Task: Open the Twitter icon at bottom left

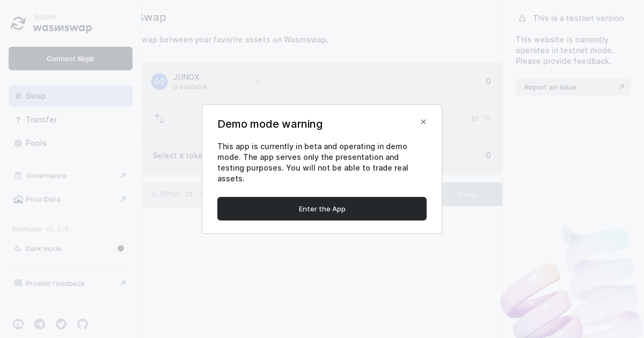Action: pyautogui.click(x=61, y=324)
